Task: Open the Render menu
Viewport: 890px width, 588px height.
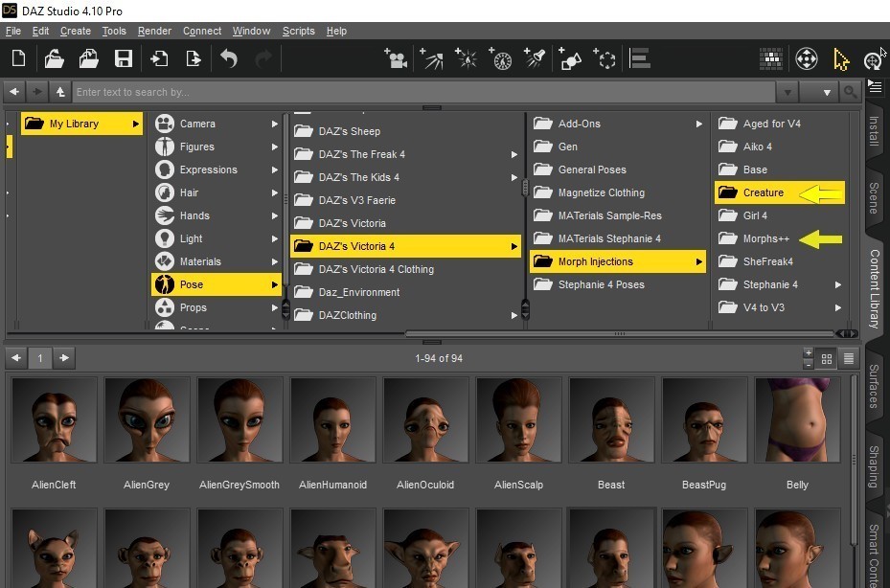Action: 154,32
